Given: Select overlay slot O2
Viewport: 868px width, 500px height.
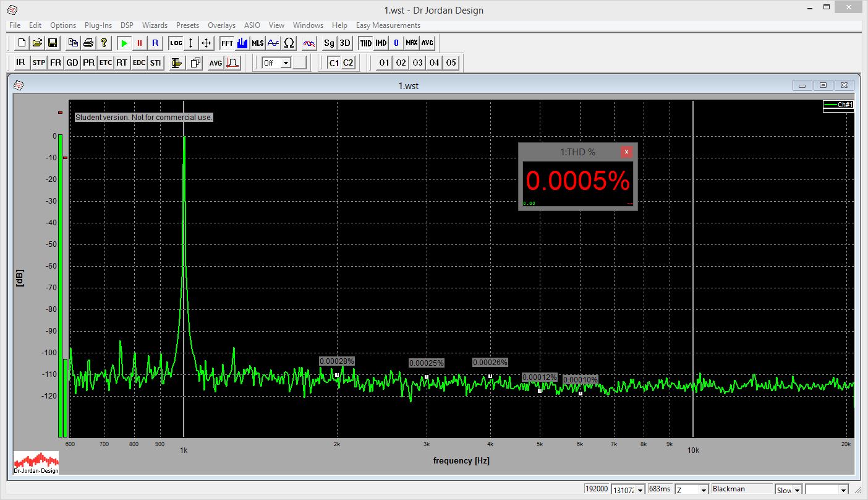Looking at the screenshot, I should tap(401, 62).
